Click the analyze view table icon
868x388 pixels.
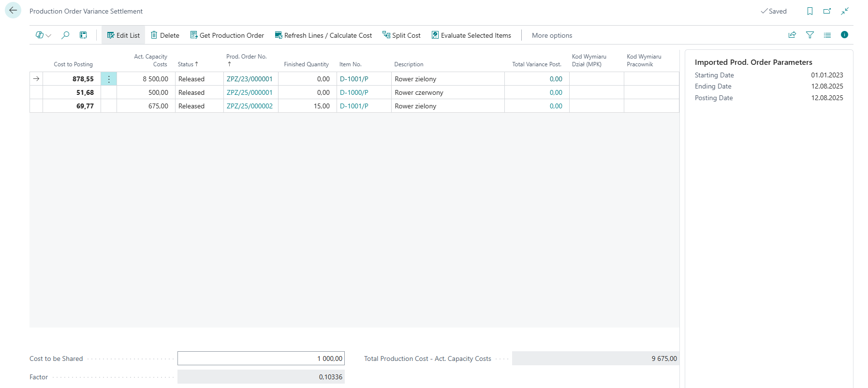(83, 35)
